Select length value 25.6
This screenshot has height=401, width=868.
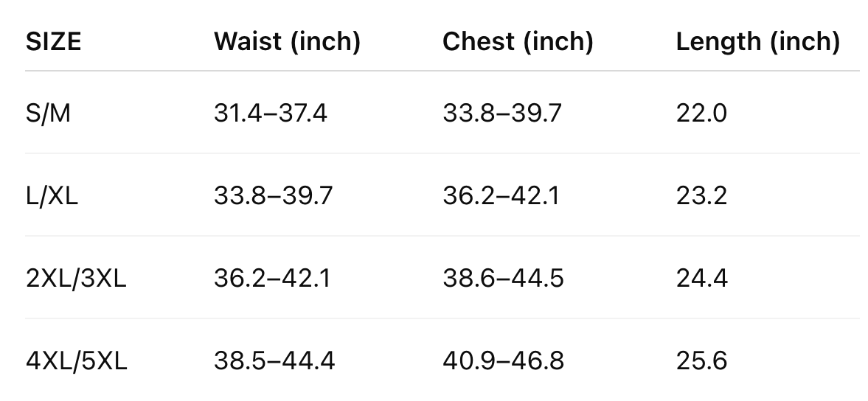tap(701, 361)
